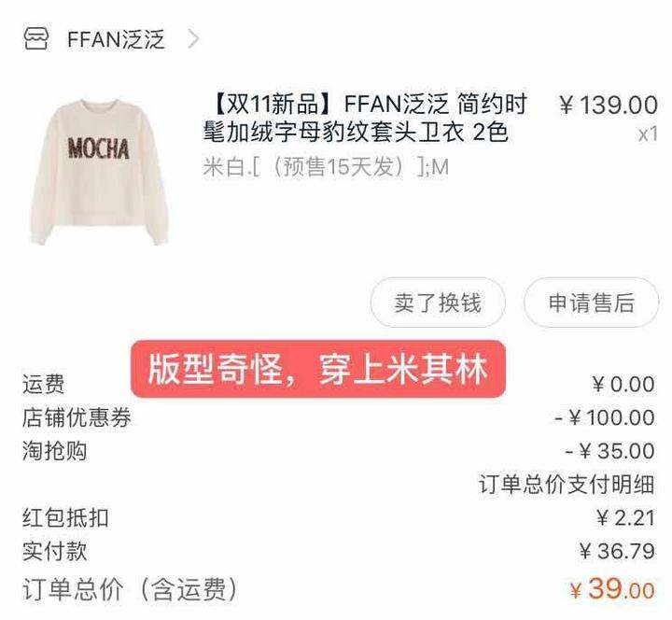Open the 双11新品 product title

pos(365,118)
